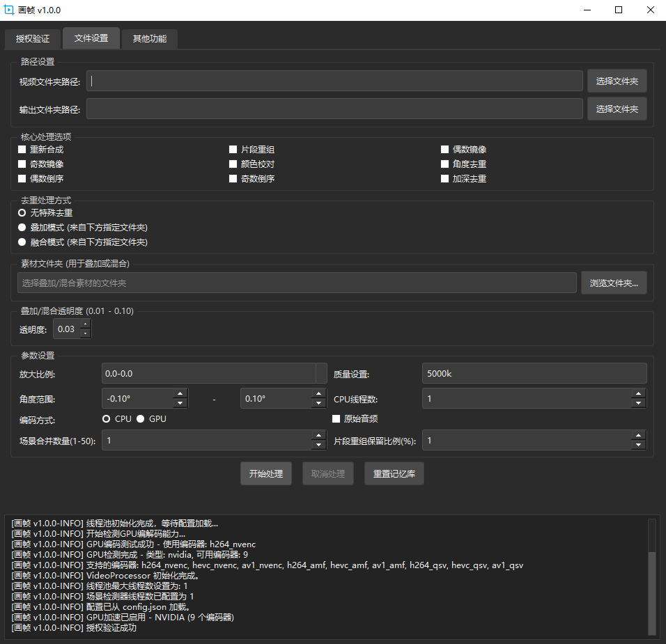The height and width of the screenshot is (644, 666).
Task: Increase 片段重组保留比例 with up arrow
Action: click(x=638, y=436)
